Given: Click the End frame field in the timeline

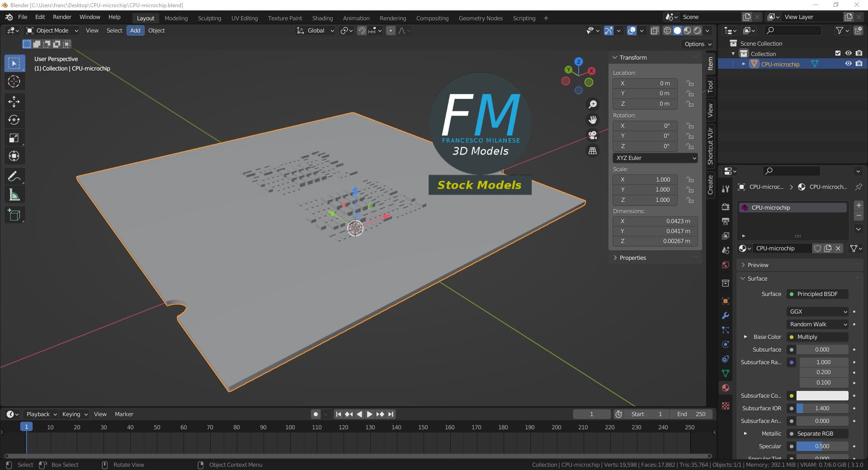Looking at the screenshot, I should [x=691, y=414].
